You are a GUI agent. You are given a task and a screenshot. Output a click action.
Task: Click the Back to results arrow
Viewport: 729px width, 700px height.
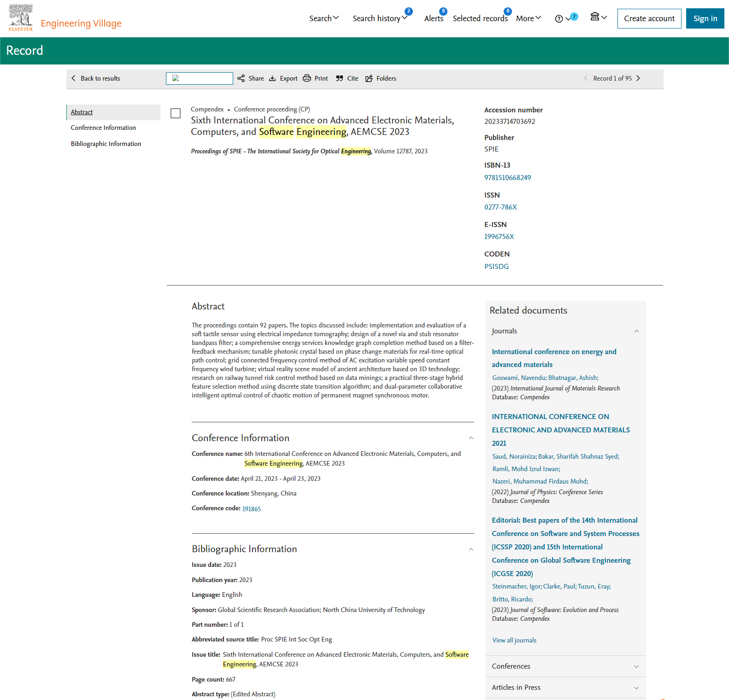[73, 78]
